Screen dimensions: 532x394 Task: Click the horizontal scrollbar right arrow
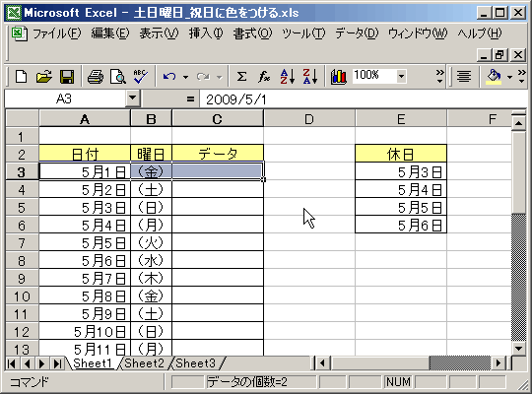point(499,363)
